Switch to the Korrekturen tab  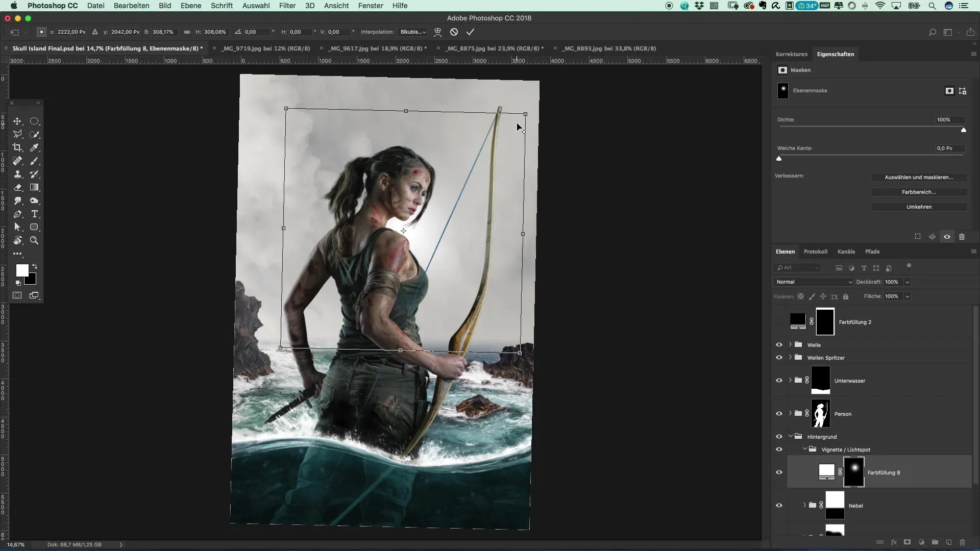792,54
